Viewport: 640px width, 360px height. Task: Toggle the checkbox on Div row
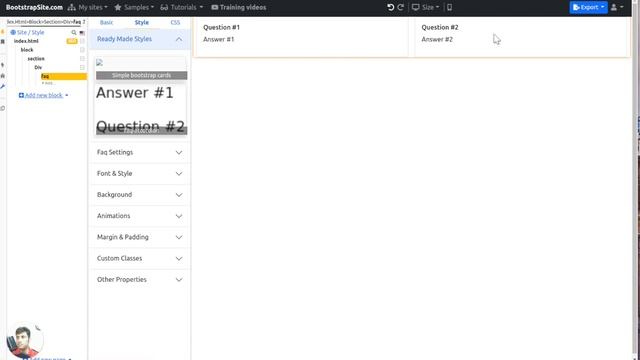pyautogui.click(x=82, y=67)
